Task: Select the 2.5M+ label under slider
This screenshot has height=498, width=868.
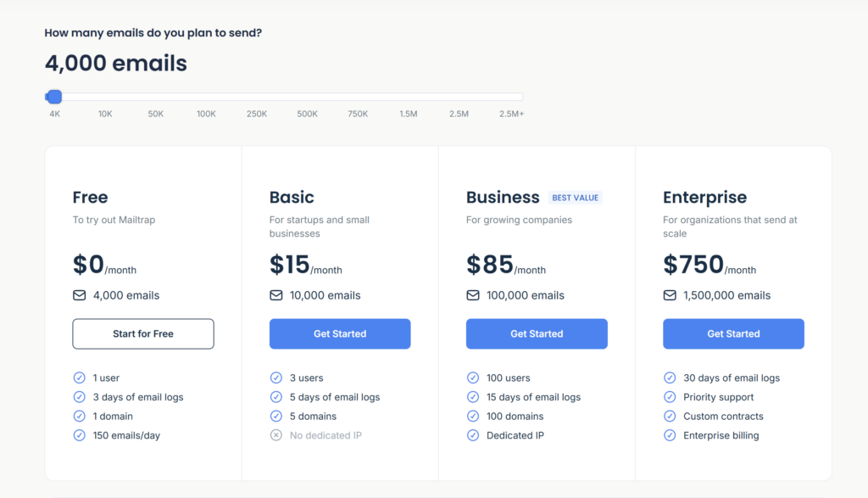Action: point(511,114)
